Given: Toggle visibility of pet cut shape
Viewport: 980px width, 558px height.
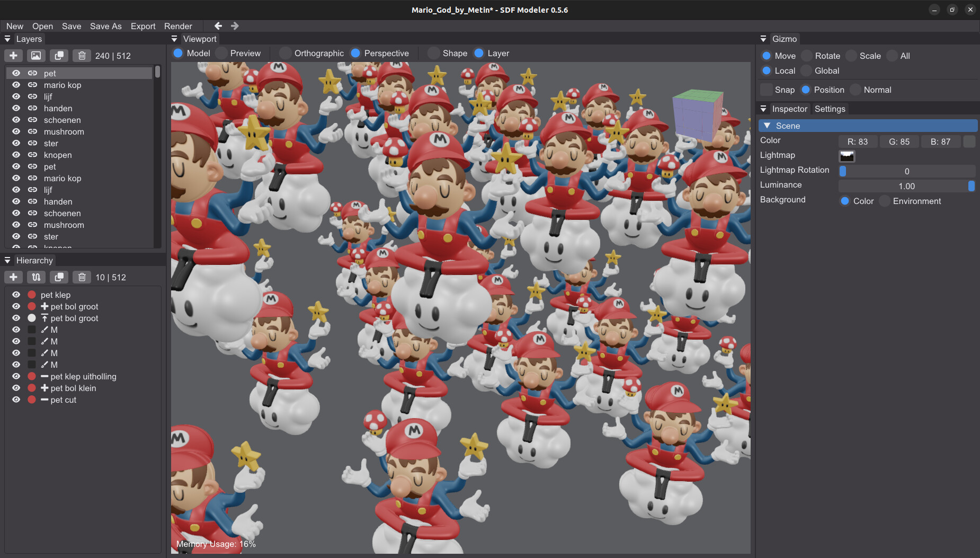Looking at the screenshot, I should [16, 400].
